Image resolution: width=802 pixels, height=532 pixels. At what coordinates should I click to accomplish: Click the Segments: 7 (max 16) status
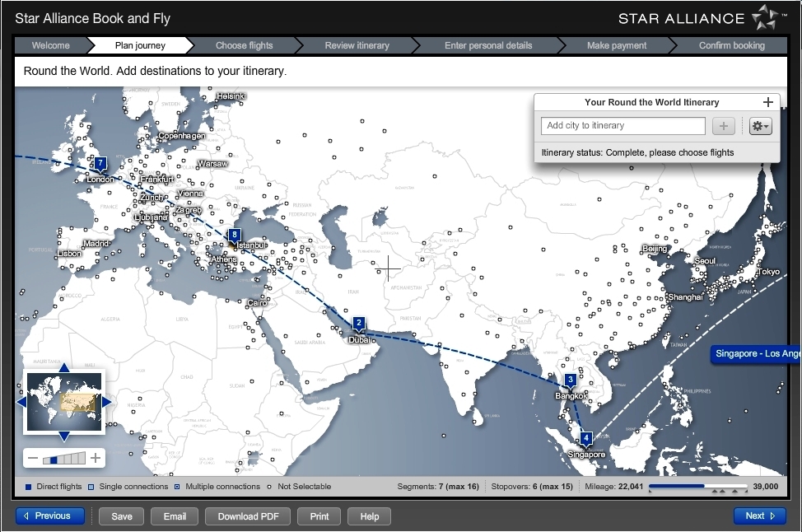coord(438,487)
